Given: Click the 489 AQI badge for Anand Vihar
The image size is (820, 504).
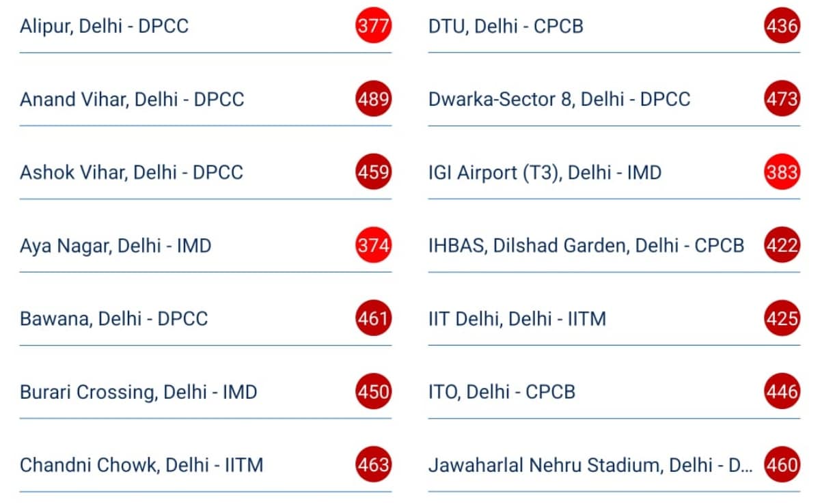Looking at the screenshot, I should [x=373, y=99].
